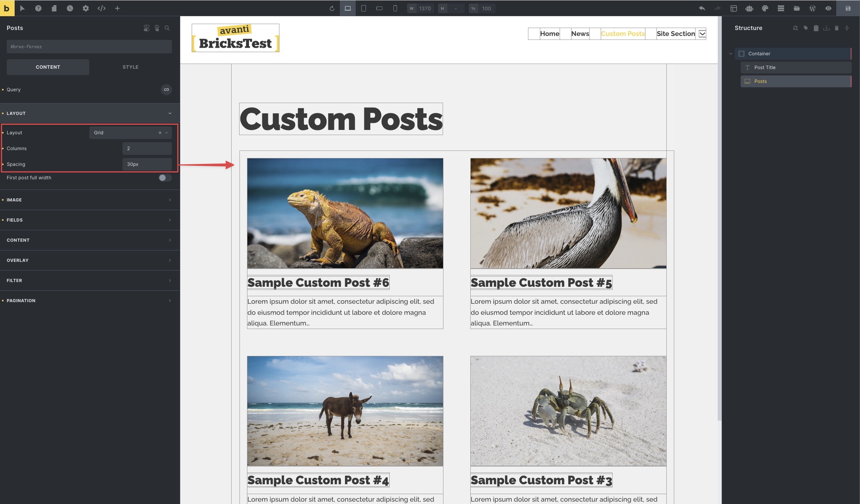Click the Home menu link

[550, 34]
